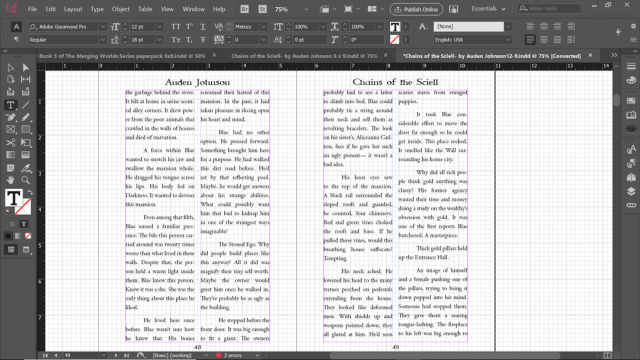This screenshot has width=640, height=360.
Task: Open the Layout menu
Action: tap(73, 9)
